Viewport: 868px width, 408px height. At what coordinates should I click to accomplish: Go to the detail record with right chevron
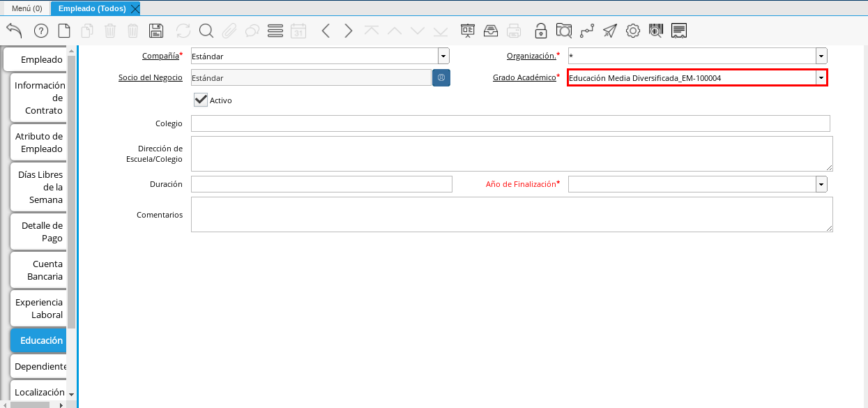pyautogui.click(x=349, y=30)
